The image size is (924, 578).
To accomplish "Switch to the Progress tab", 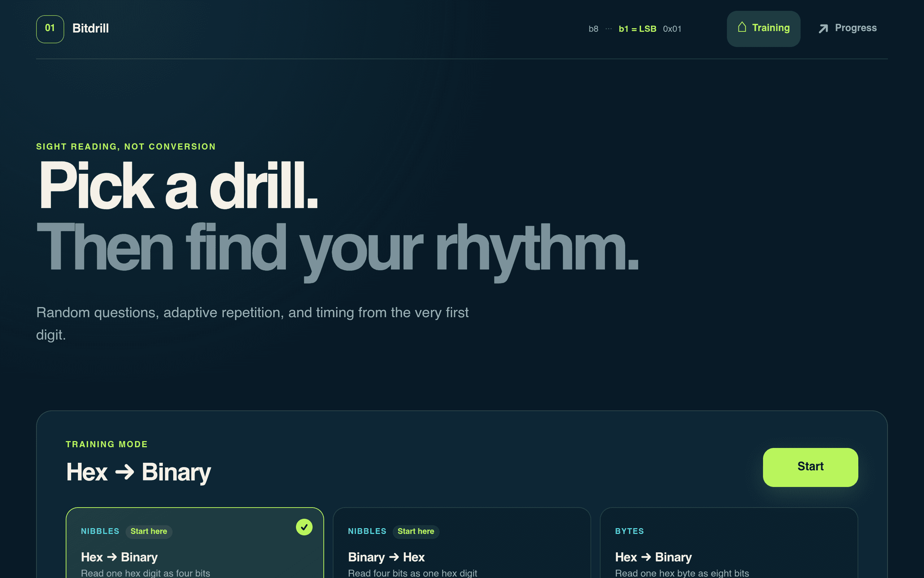I will coord(847,29).
